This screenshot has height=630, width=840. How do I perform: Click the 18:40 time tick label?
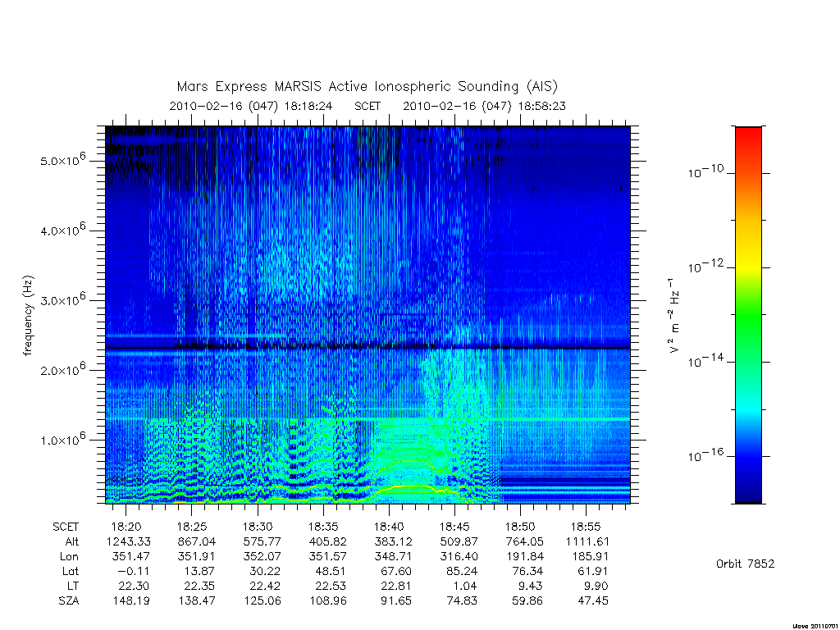pos(389,527)
